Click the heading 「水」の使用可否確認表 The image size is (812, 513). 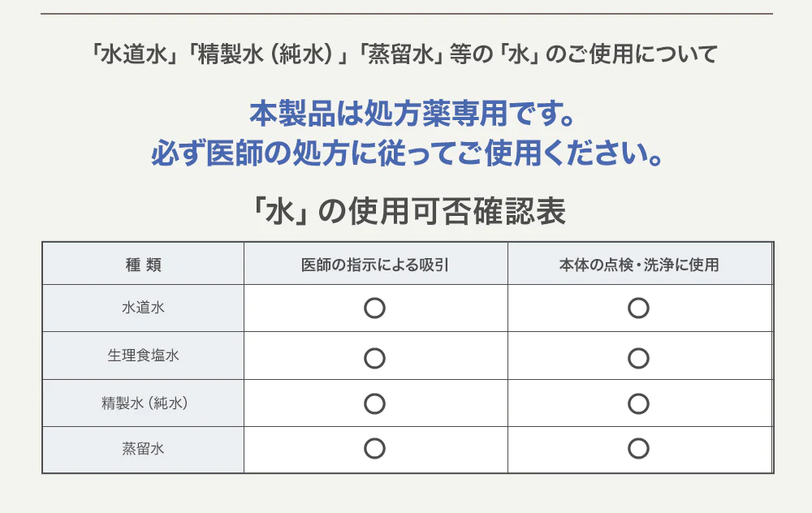pos(408,211)
